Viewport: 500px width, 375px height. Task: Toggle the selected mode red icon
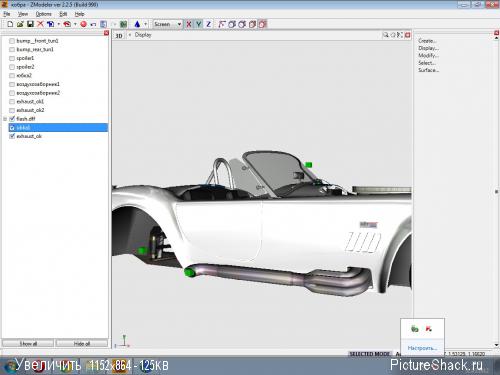click(263, 24)
